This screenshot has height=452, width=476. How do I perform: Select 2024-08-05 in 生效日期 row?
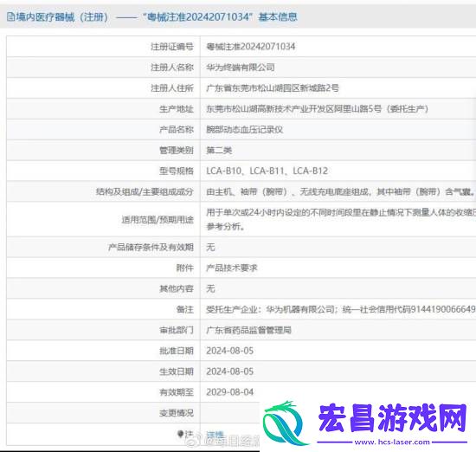230,371
